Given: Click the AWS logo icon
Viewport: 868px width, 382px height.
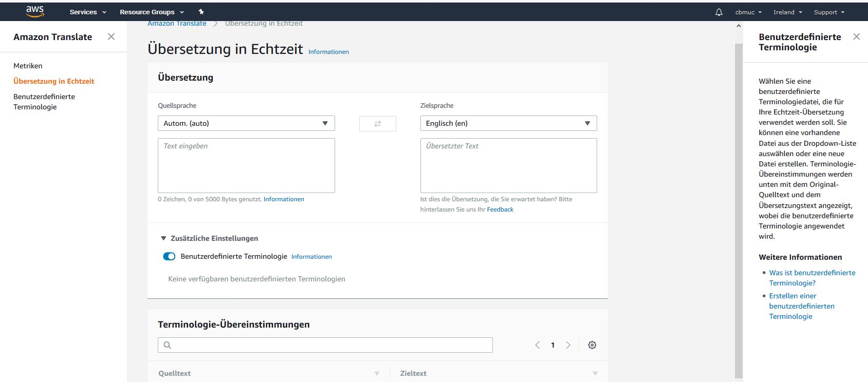Looking at the screenshot, I should tap(35, 11).
